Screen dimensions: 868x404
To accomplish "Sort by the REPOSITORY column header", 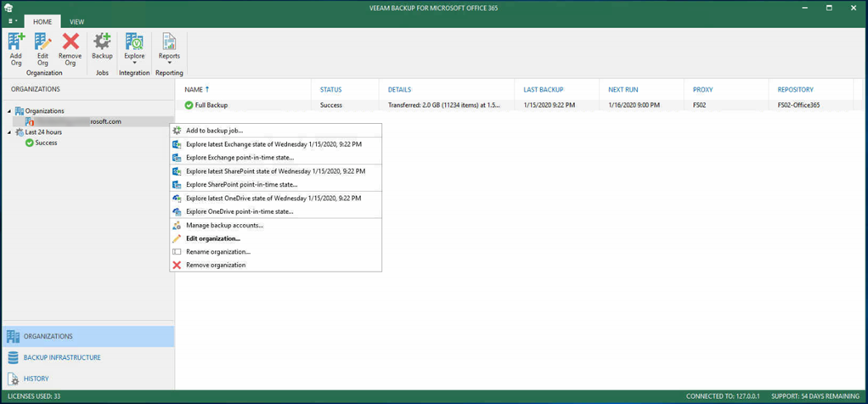I will point(812,89).
